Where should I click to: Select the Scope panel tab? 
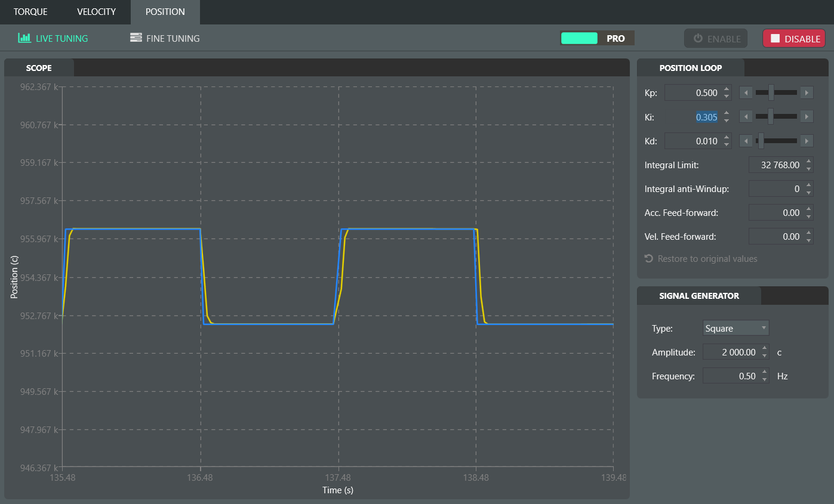39,68
